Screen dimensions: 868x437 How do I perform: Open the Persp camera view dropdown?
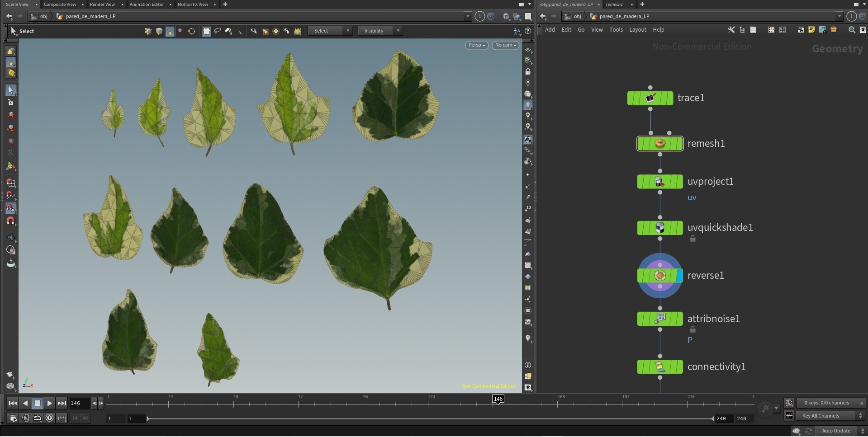click(x=476, y=45)
